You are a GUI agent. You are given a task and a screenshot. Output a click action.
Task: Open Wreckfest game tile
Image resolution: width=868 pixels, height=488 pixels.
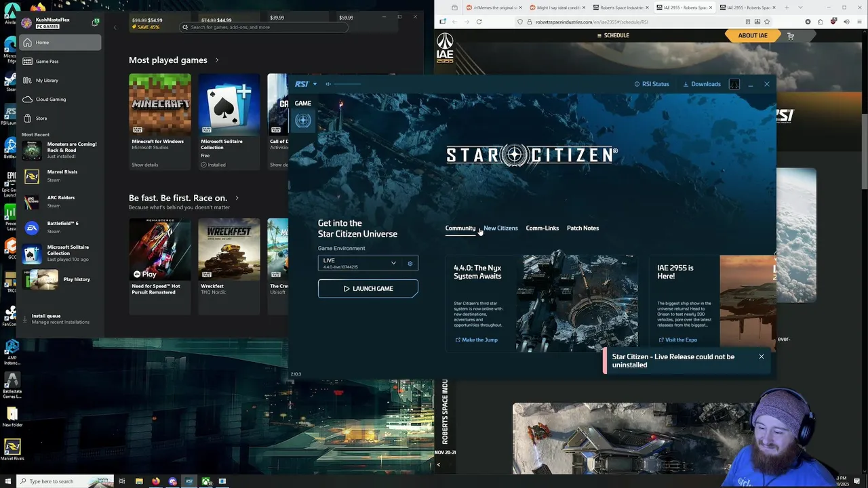(x=229, y=266)
